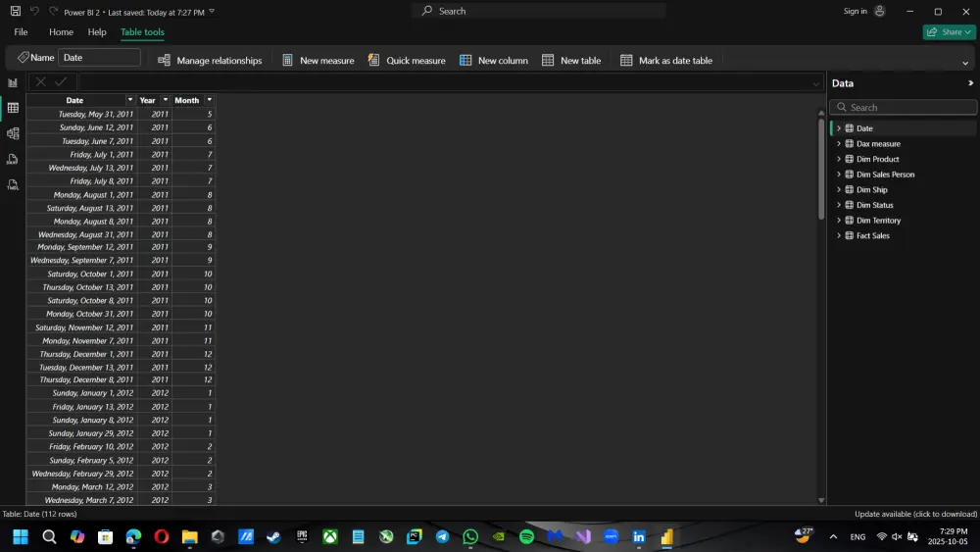The width and height of the screenshot is (980, 552).
Task: Click the top Search box
Action: (x=539, y=11)
